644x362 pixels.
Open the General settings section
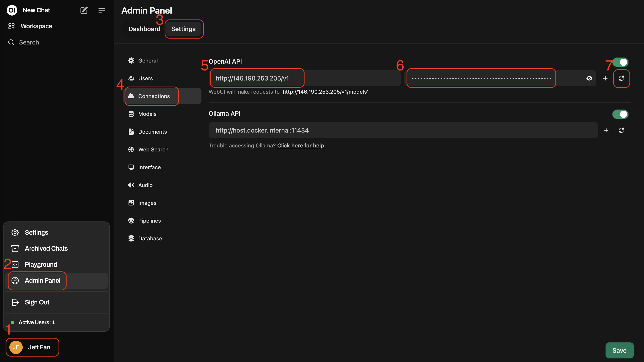(x=148, y=60)
